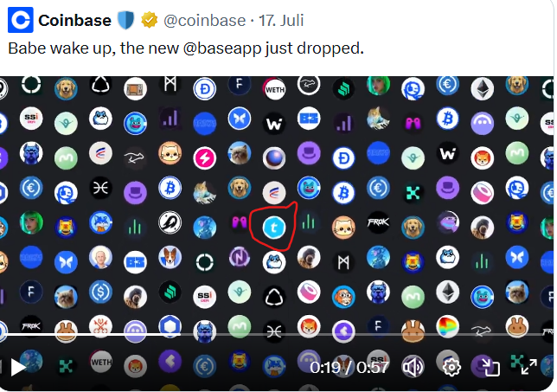Click the blue shield affiliate badge
The width and height of the screenshot is (557, 392).
(x=126, y=19)
